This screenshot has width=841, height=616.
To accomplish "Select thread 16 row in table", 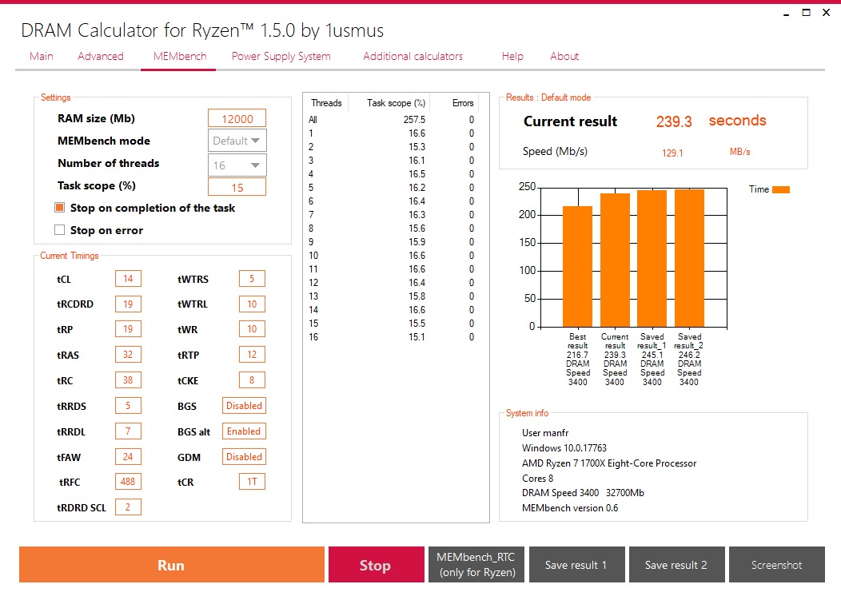I will point(393,337).
